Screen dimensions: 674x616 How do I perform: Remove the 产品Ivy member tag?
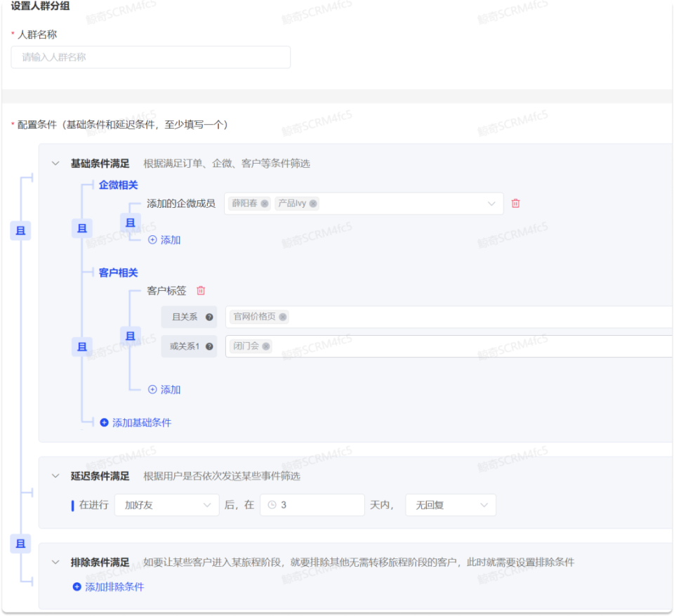(x=313, y=203)
